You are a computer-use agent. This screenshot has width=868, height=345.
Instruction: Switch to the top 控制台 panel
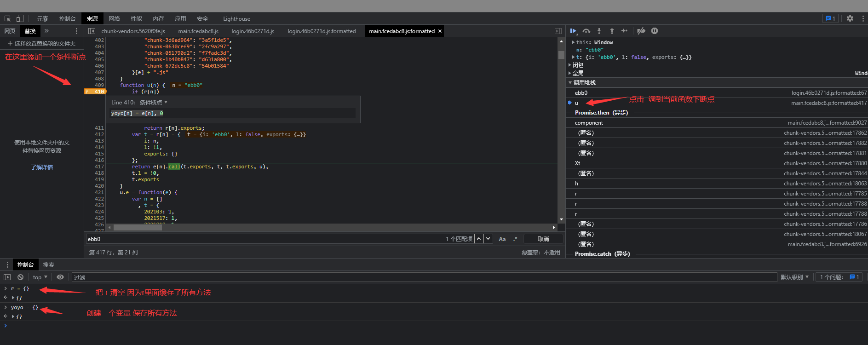(67, 18)
